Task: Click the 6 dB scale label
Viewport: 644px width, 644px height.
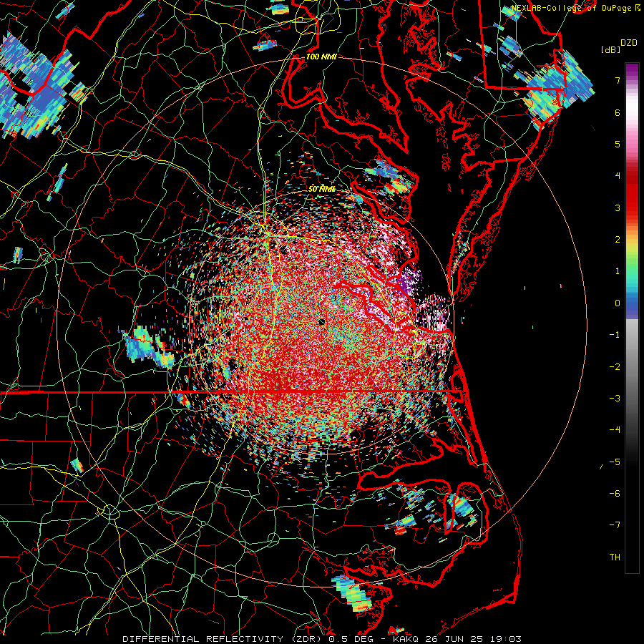Action: click(618, 112)
